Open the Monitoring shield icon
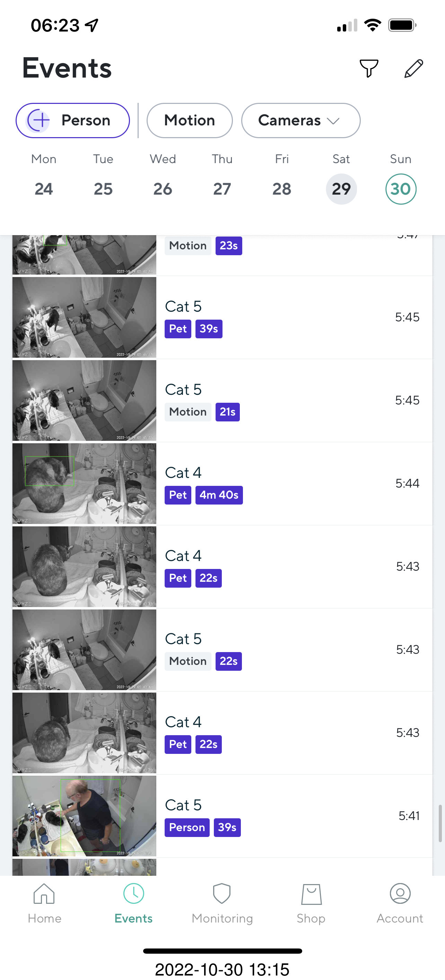 click(222, 894)
